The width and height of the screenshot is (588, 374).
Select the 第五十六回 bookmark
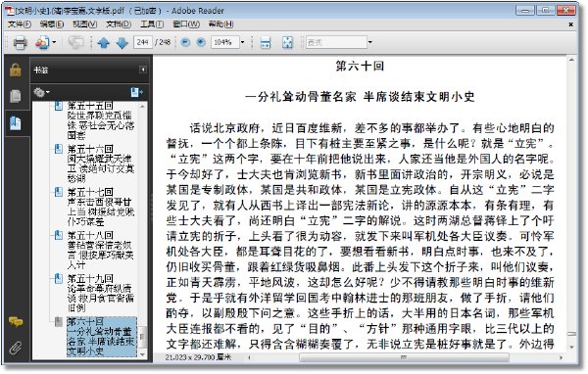[100, 164]
